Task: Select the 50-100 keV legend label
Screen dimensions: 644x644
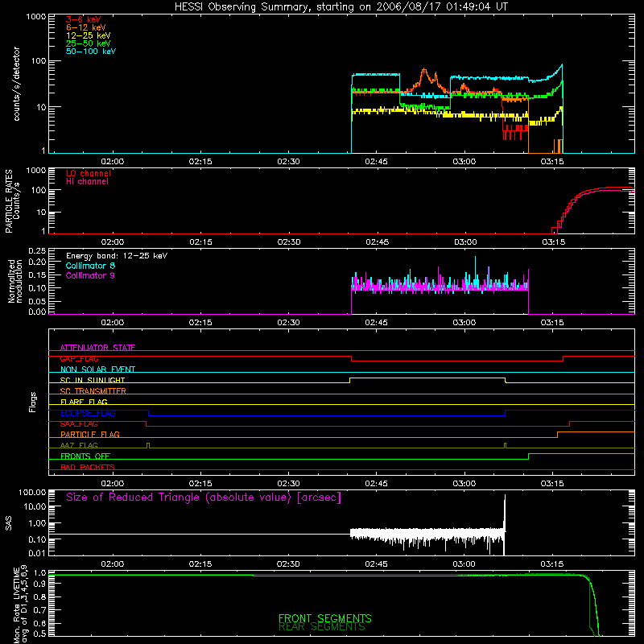Action: point(91,51)
